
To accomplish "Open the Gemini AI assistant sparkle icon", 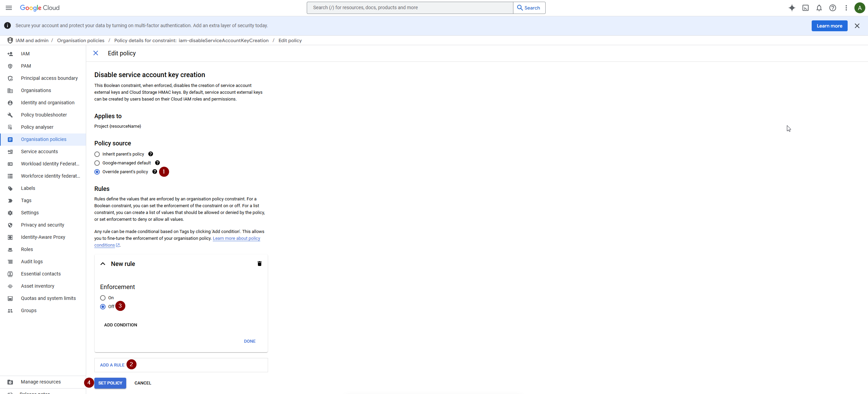I will tap(792, 8).
